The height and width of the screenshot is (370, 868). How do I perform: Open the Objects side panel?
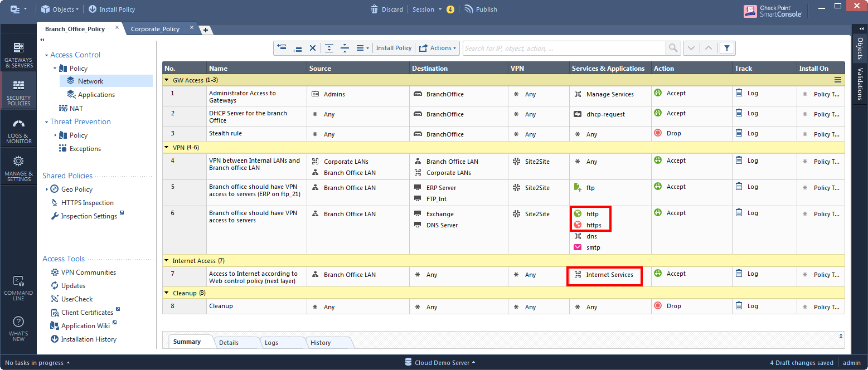click(x=860, y=48)
